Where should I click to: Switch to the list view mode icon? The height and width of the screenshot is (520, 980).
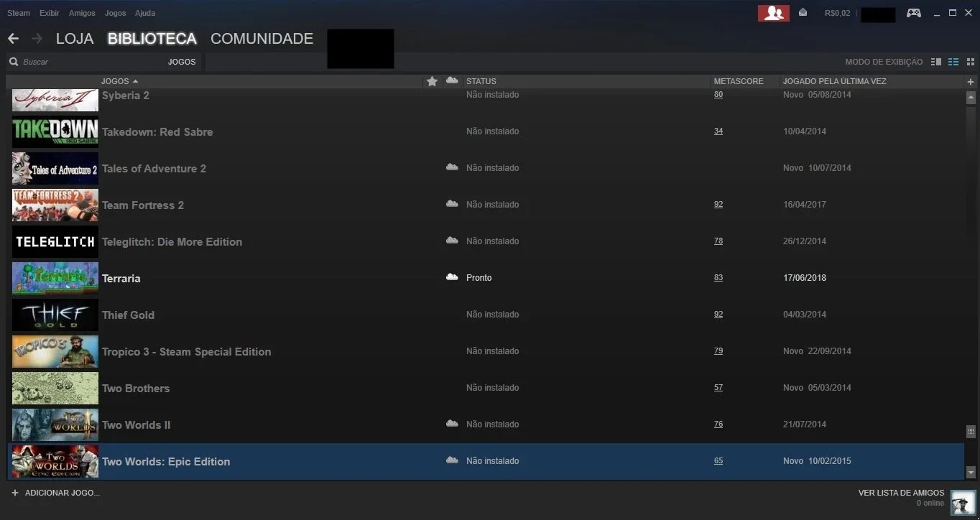point(953,62)
